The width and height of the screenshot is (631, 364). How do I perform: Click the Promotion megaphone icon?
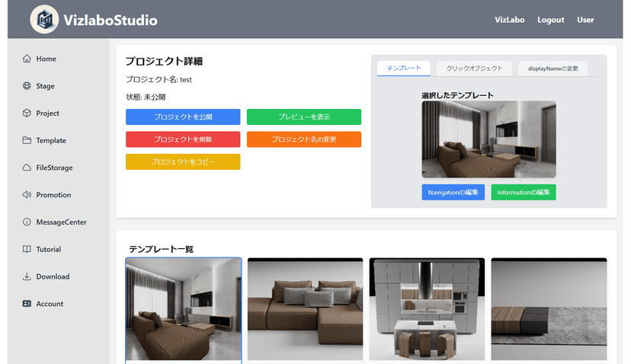coord(27,195)
